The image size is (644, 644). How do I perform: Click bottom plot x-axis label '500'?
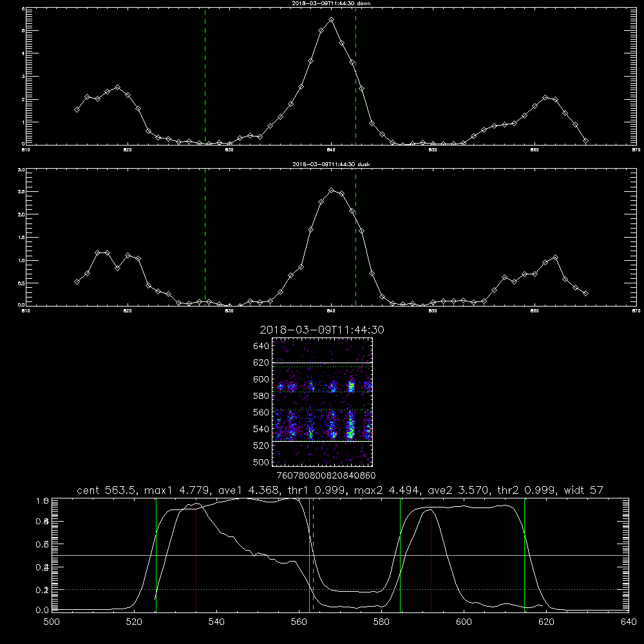pos(52,622)
